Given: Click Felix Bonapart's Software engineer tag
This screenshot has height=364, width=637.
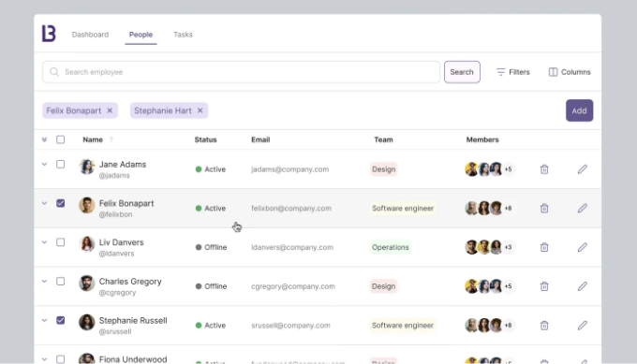Looking at the screenshot, I should (403, 208).
